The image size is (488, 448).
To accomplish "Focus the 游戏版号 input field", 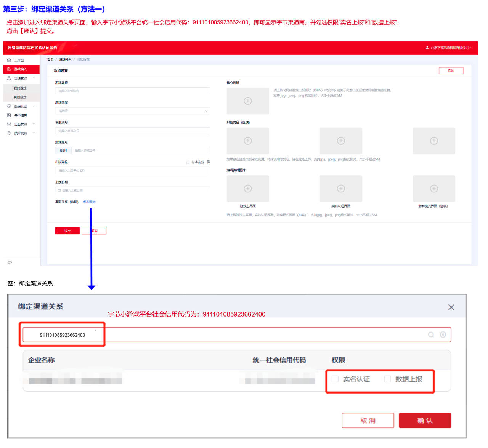I will pos(141,150).
